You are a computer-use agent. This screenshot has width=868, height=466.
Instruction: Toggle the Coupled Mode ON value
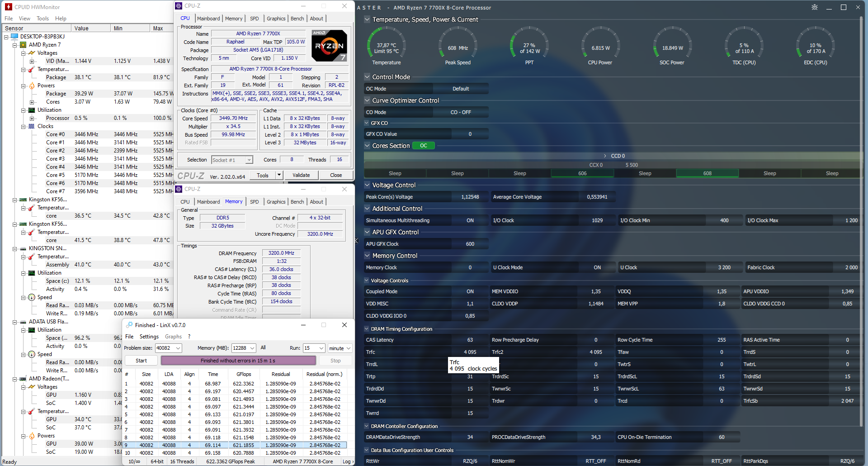(x=470, y=291)
